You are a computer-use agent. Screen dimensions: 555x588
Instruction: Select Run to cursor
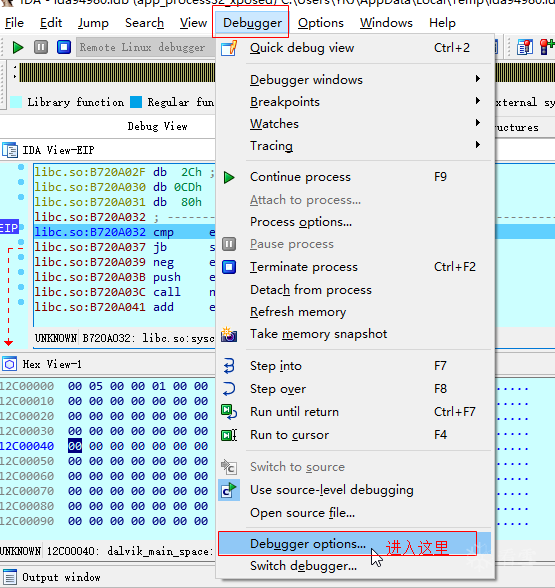[355, 435]
